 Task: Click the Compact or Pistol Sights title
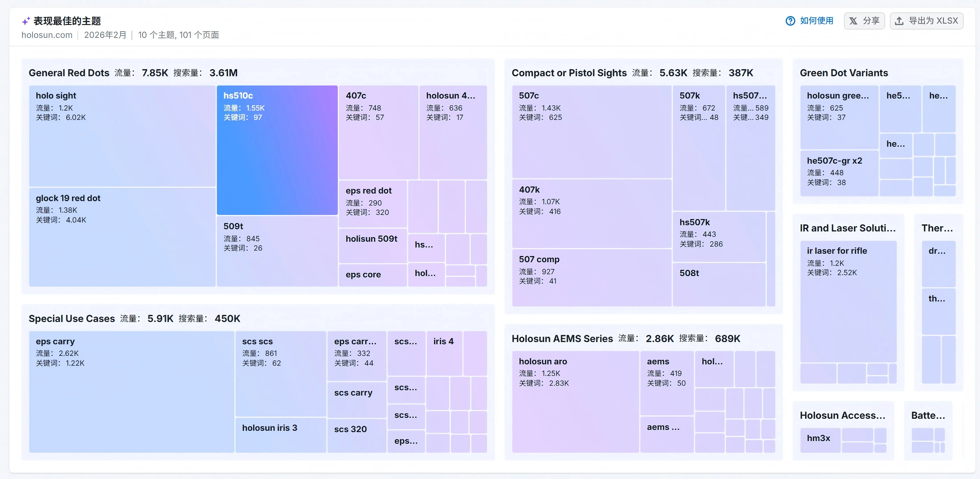point(569,73)
